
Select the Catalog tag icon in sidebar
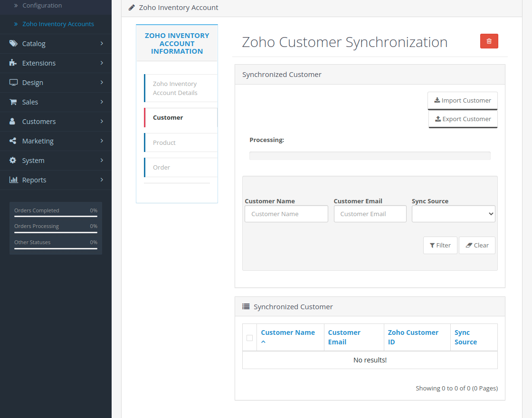click(x=12, y=43)
